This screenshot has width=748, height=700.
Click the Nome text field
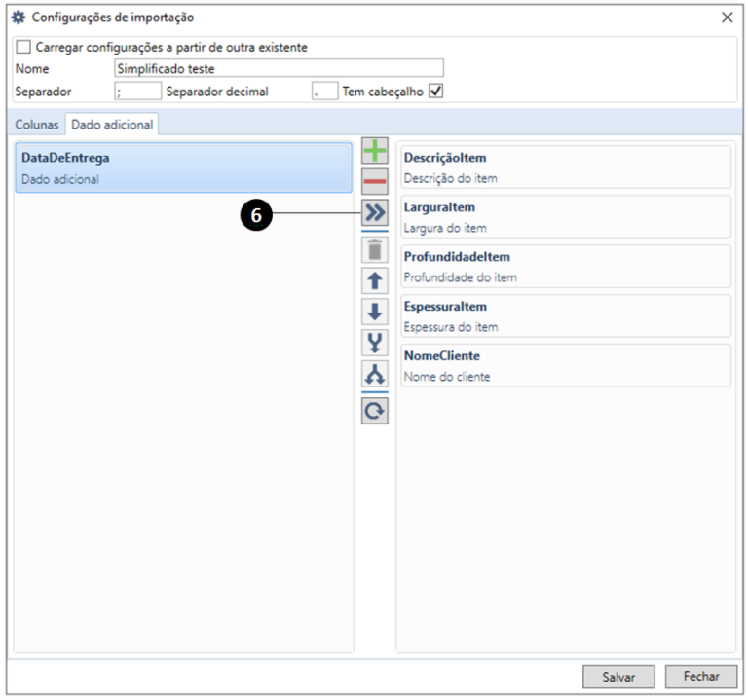279,69
